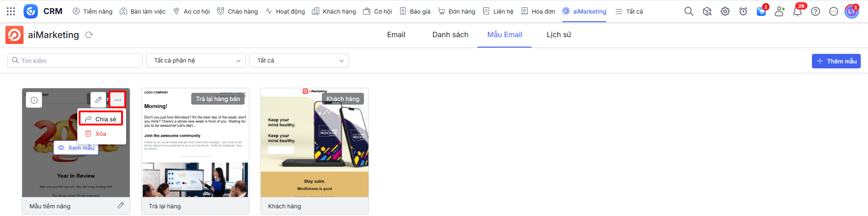
Task: Choose Chia sẻ from context menu
Action: (x=101, y=119)
